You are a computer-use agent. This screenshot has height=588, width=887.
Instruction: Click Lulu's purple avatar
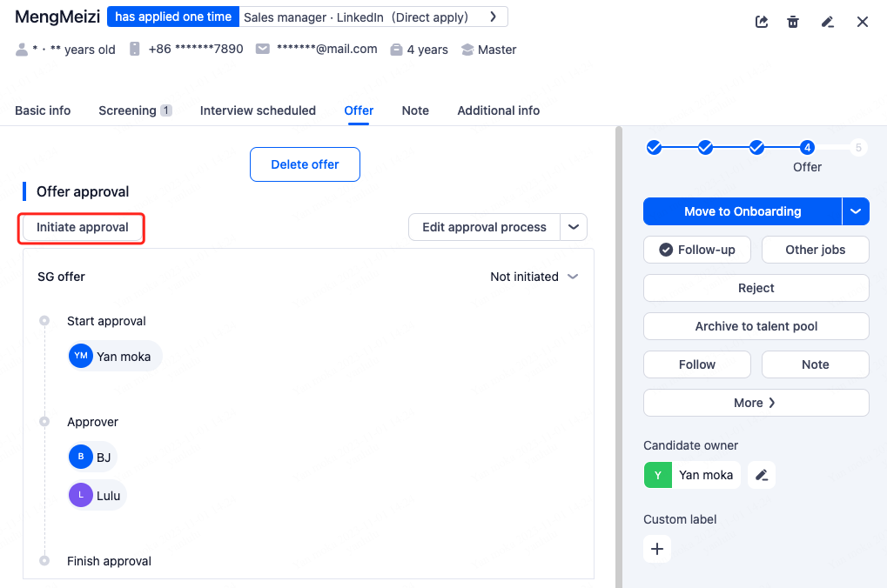[81, 495]
